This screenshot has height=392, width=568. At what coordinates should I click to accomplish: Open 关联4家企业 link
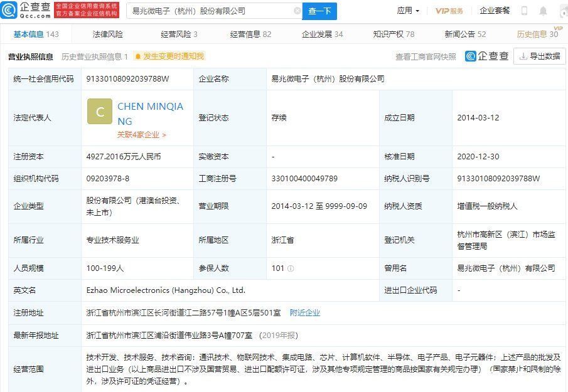(142, 135)
